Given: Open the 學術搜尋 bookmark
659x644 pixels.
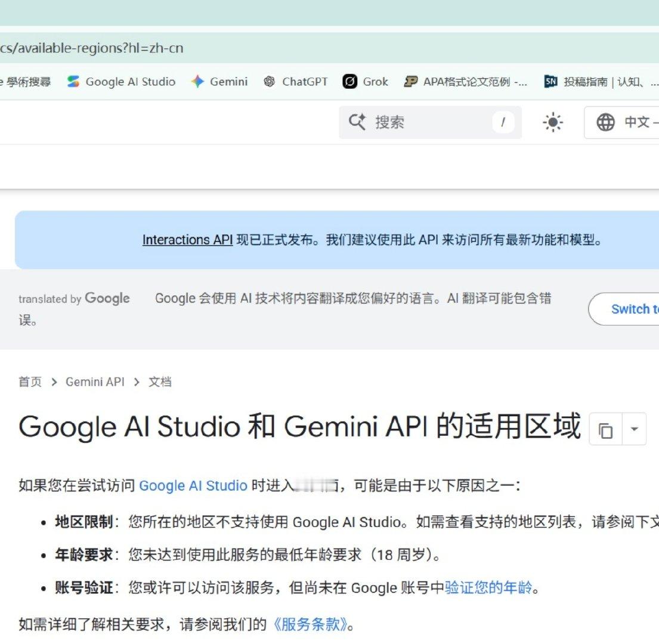Looking at the screenshot, I should pyautogui.click(x=25, y=82).
